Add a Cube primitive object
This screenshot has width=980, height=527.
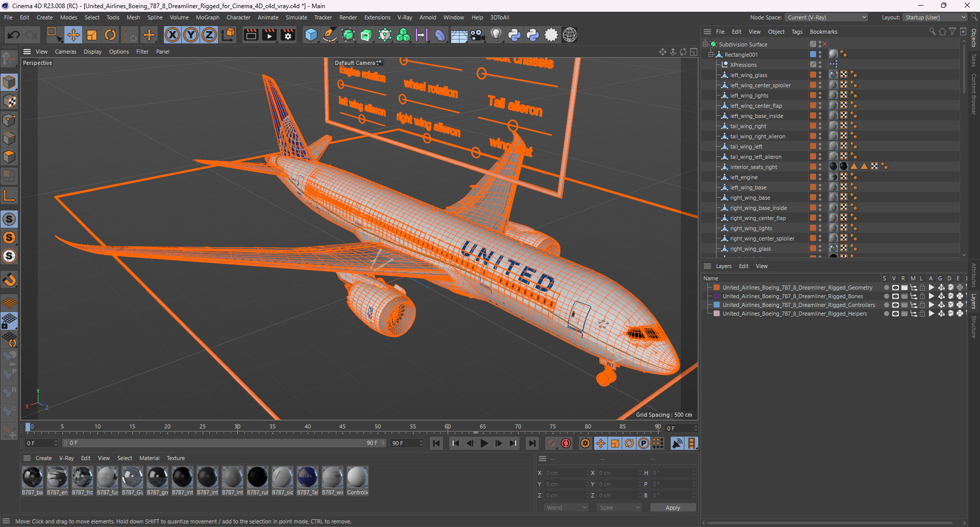pyautogui.click(x=311, y=35)
